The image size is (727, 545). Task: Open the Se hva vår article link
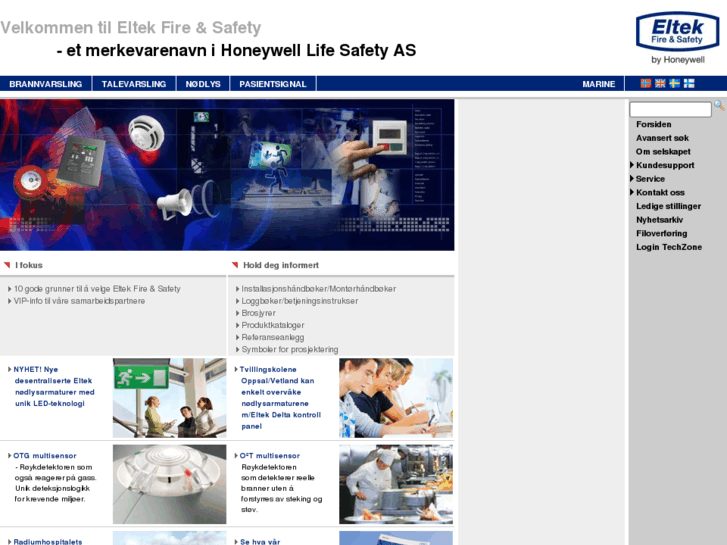click(x=260, y=541)
